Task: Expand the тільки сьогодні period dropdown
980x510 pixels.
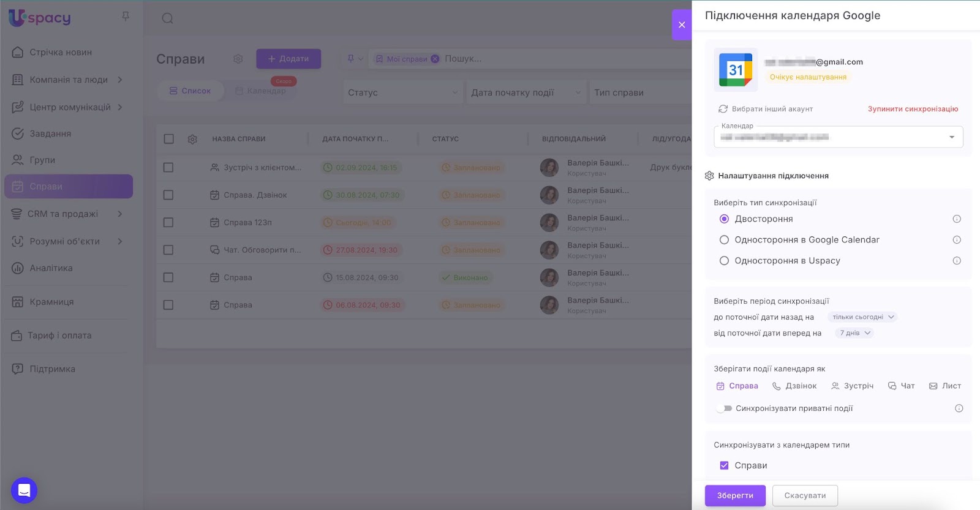Action: pos(863,317)
